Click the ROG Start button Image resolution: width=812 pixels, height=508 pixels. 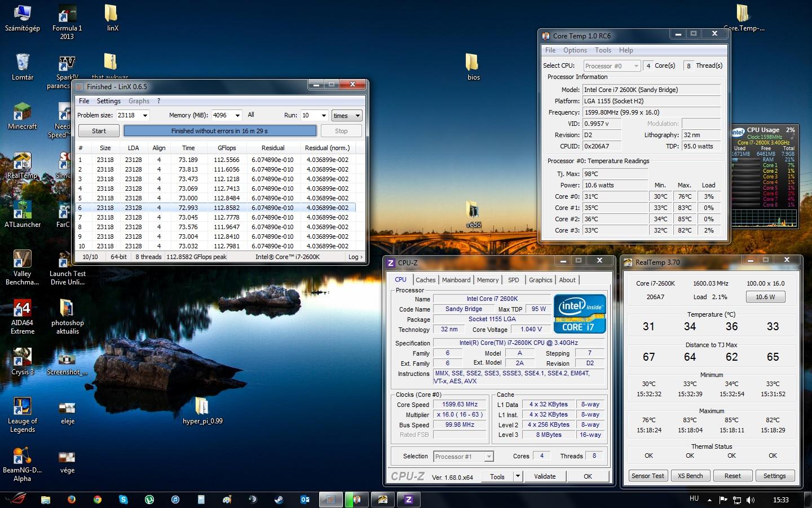click(17, 499)
